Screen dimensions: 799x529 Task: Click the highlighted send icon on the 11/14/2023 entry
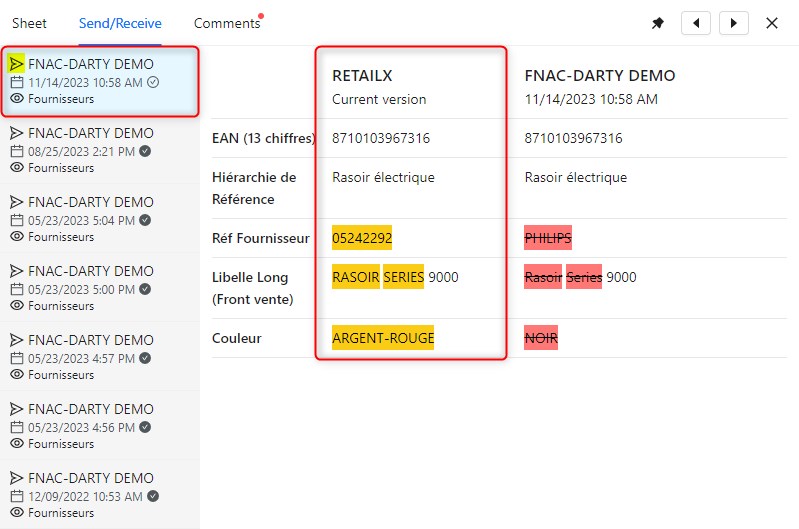(x=17, y=64)
